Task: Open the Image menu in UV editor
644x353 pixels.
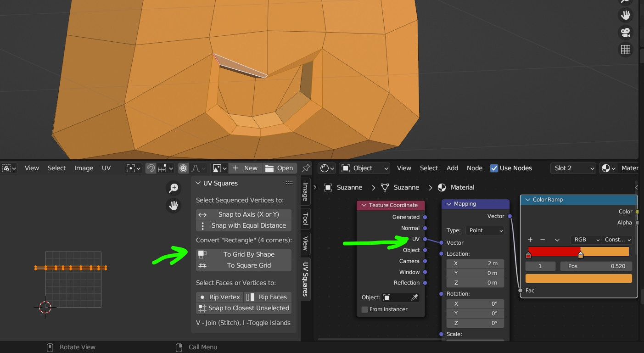Action: point(84,168)
